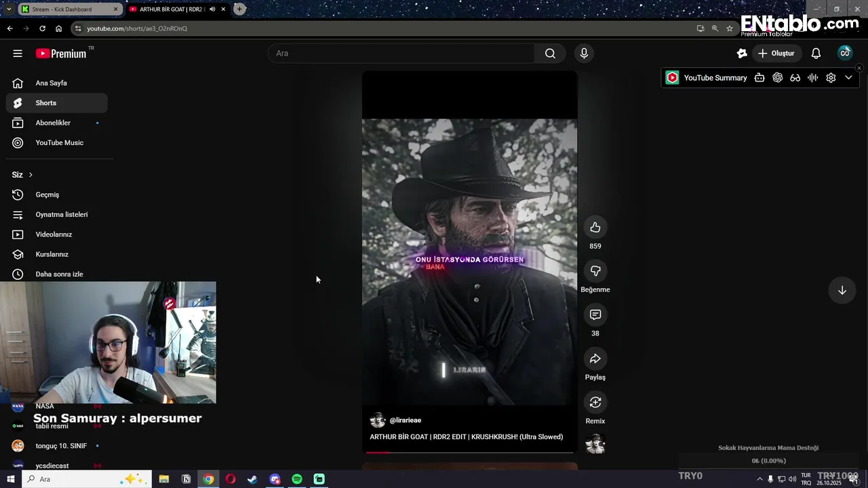This screenshot has width=868, height=488.
Task: Go back in browser
Action: click(x=9, y=28)
